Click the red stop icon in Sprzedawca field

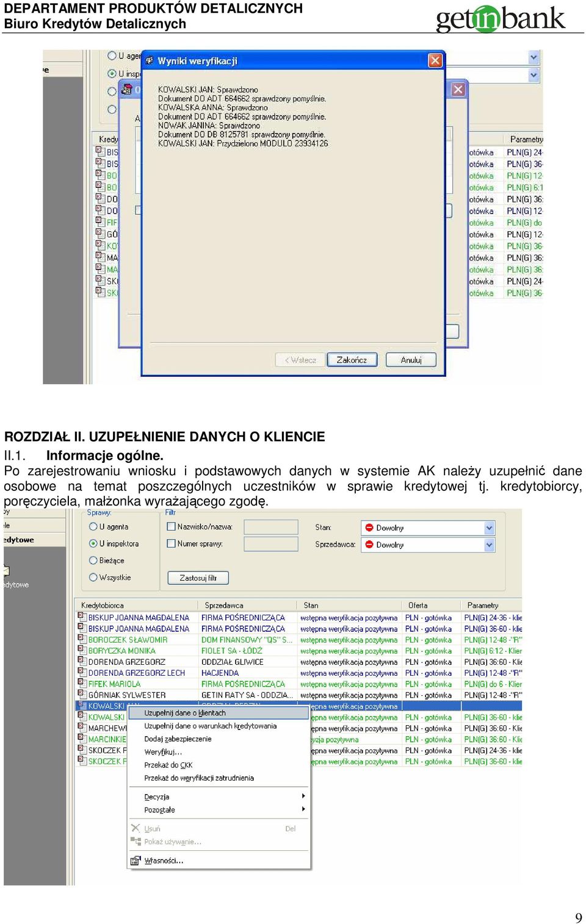369,545
